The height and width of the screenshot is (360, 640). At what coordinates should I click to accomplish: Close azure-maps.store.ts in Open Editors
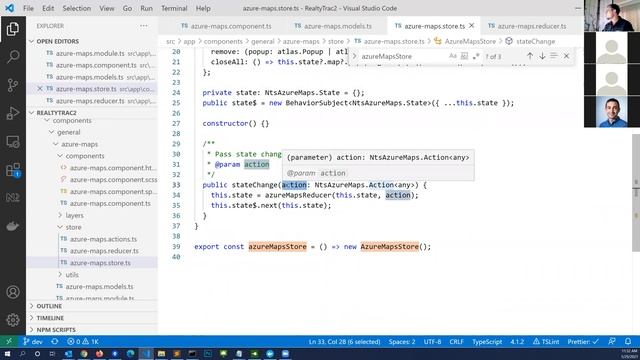pos(40,89)
